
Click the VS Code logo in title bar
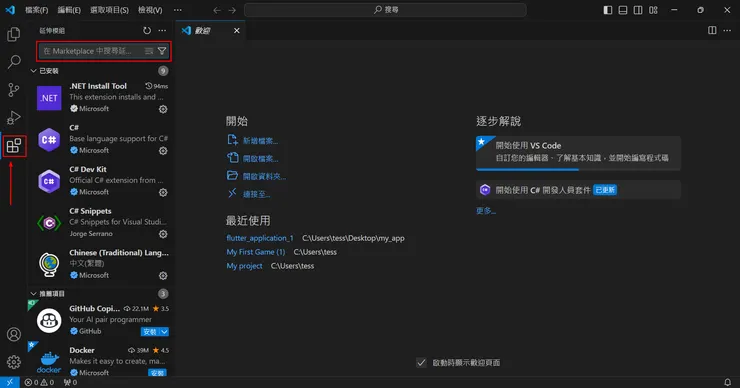[10, 10]
